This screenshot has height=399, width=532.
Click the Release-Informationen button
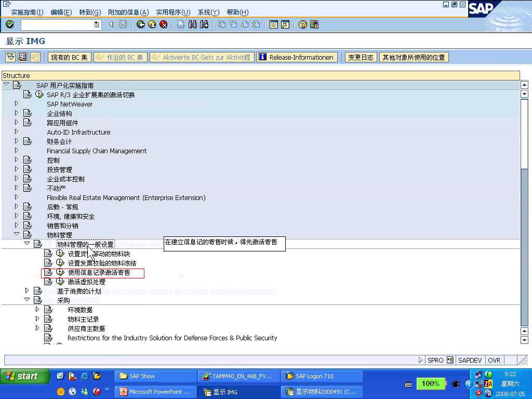(297, 57)
